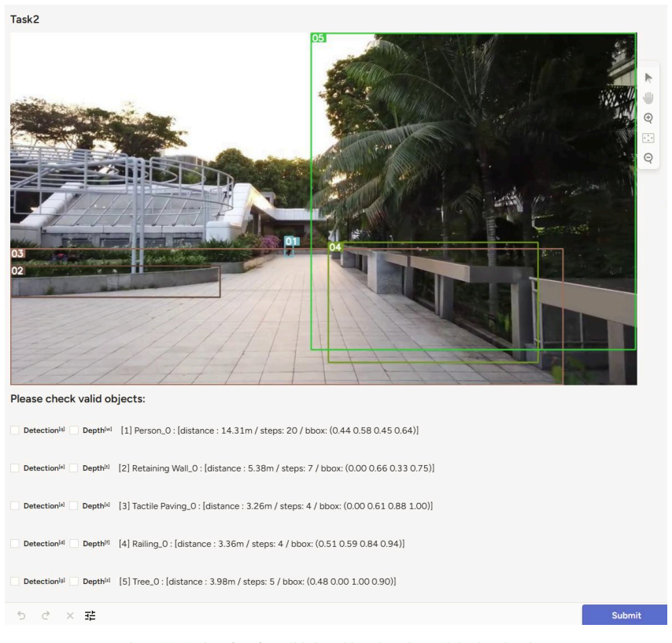Check Depth for Person_0

click(74, 430)
